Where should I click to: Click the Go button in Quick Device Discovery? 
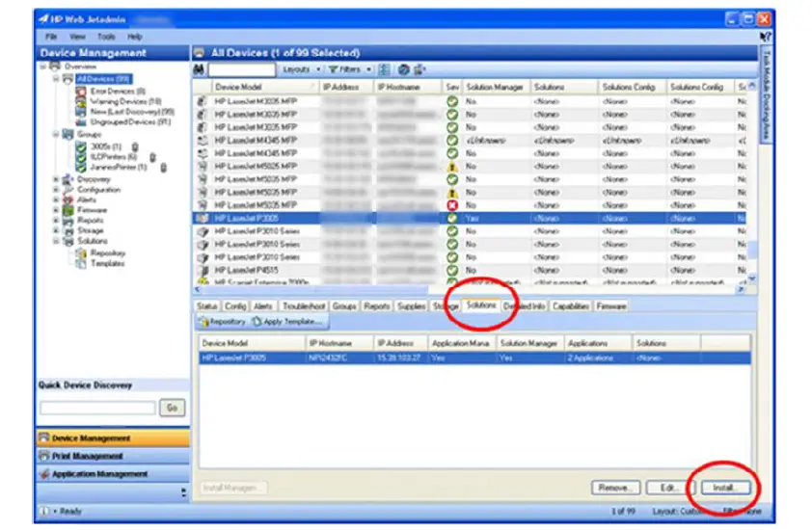pyautogui.click(x=172, y=408)
